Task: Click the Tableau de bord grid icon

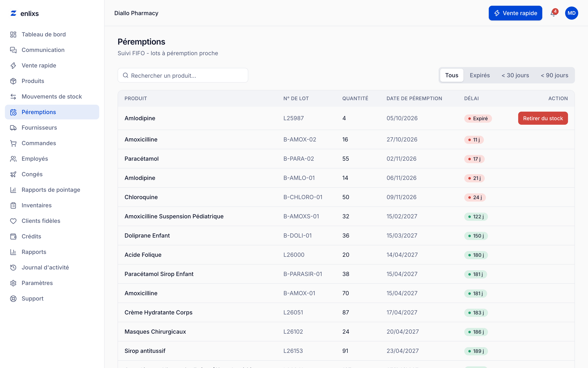Action: [x=13, y=34]
